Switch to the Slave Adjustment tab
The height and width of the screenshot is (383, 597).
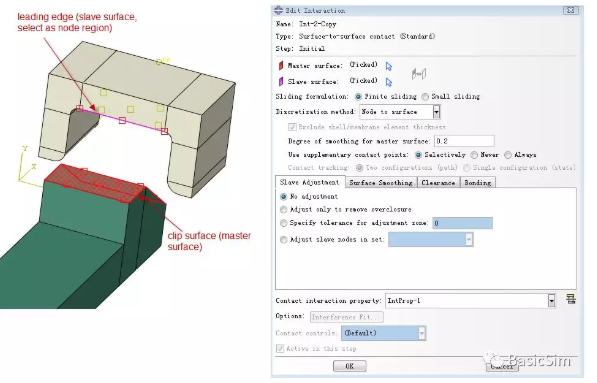pos(310,182)
